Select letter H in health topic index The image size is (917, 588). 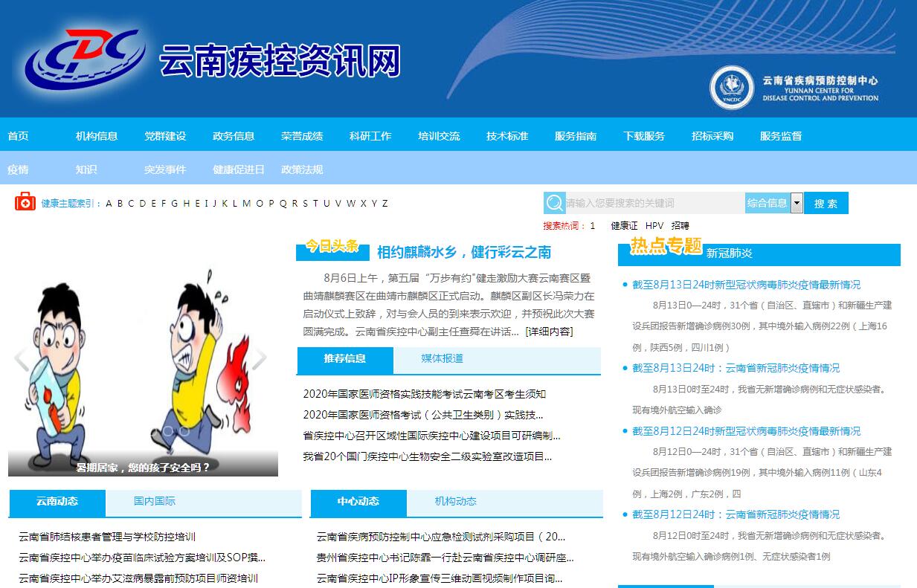(186, 204)
